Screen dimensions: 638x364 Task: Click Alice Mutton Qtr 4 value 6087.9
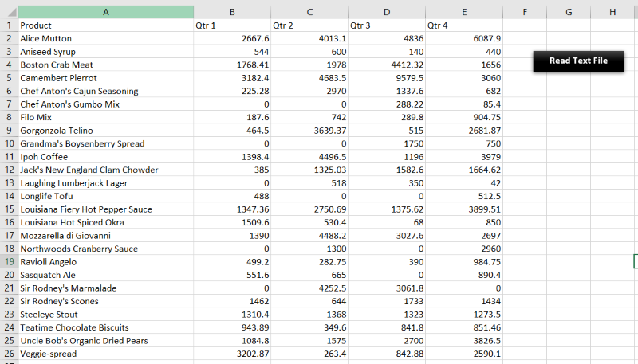click(464, 38)
